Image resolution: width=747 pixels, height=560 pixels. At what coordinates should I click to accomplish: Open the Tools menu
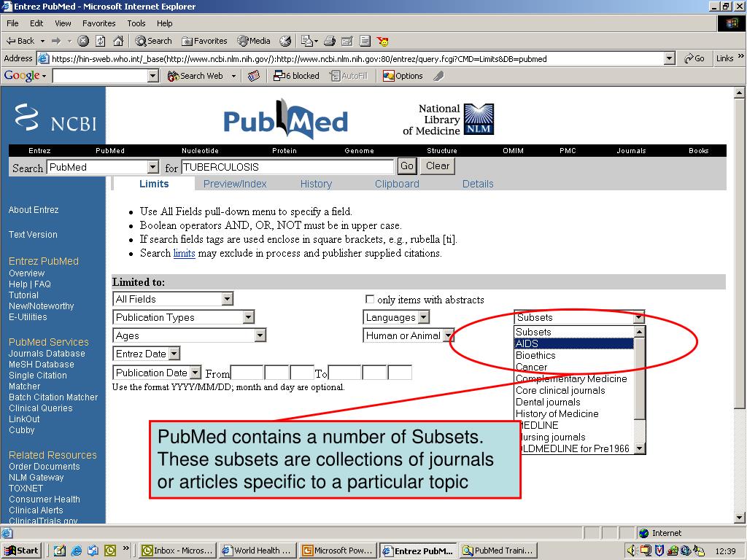click(x=136, y=23)
